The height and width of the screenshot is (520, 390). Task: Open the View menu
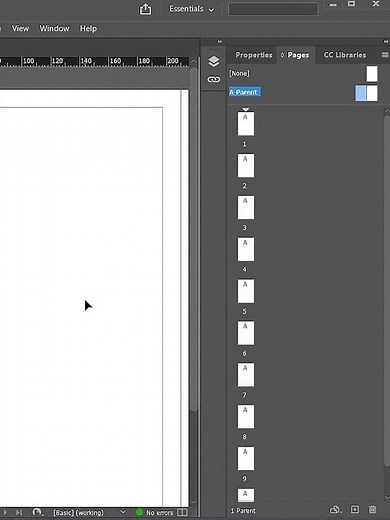20,29
